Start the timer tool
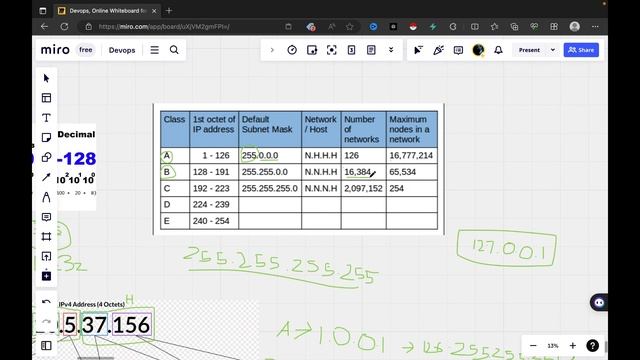 point(292,50)
